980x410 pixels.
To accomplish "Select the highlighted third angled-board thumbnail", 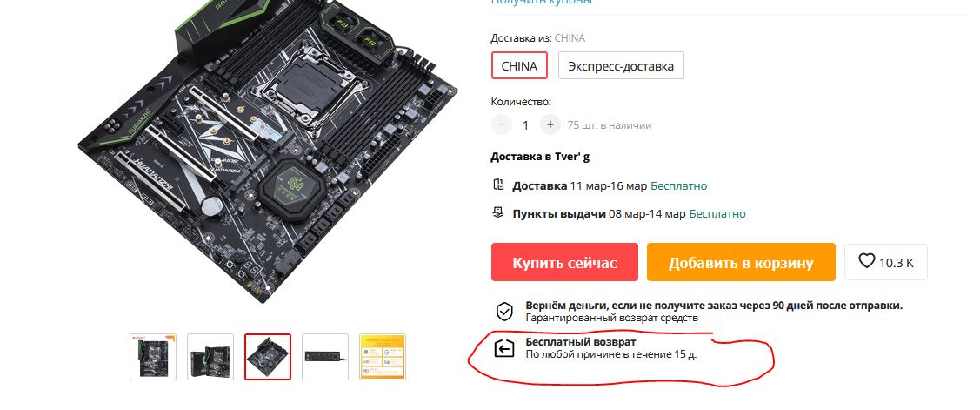I will pos(268,357).
